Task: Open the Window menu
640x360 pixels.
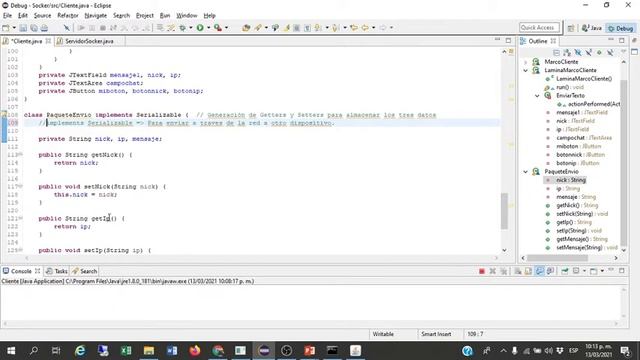Action: pyautogui.click(x=187, y=16)
